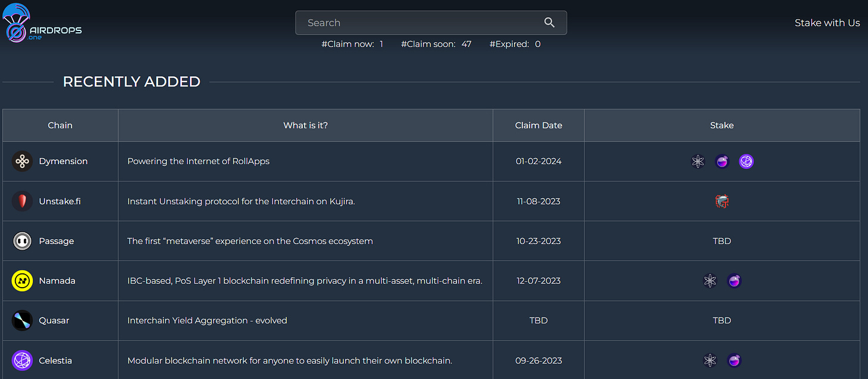Click 'IBC-based, PoS Layer 1' description

coord(305,281)
